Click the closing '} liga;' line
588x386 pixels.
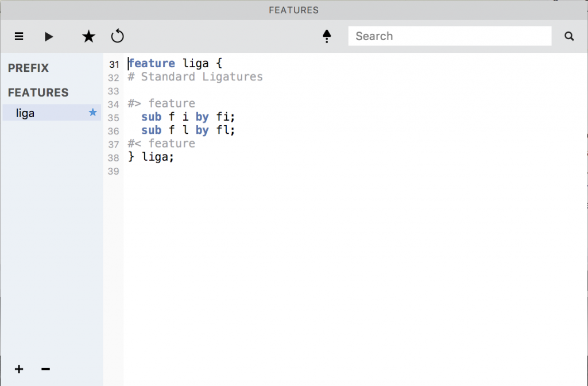coord(150,157)
